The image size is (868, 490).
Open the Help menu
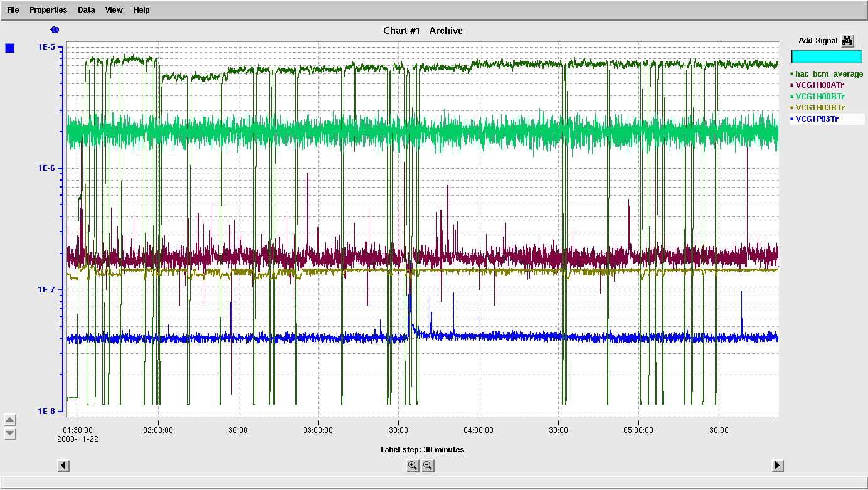coord(141,10)
